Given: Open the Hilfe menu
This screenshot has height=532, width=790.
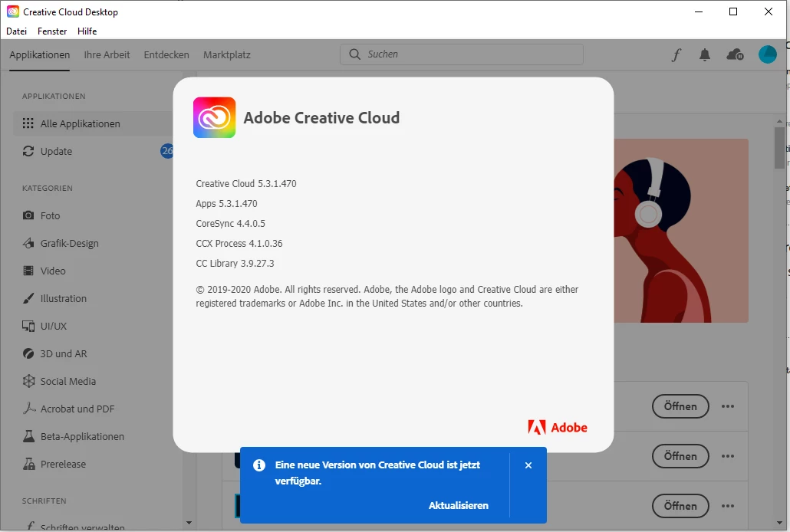Looking at the screenshot, I should coord(87,31).
